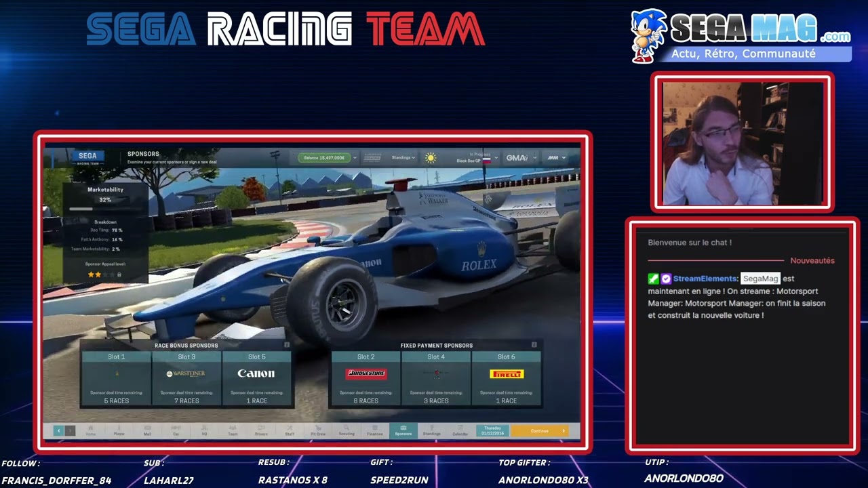The width and height of the screenshot is (868, 488).
Task: Click resub name RASTANOS X 8
Action: pos(293,480)
